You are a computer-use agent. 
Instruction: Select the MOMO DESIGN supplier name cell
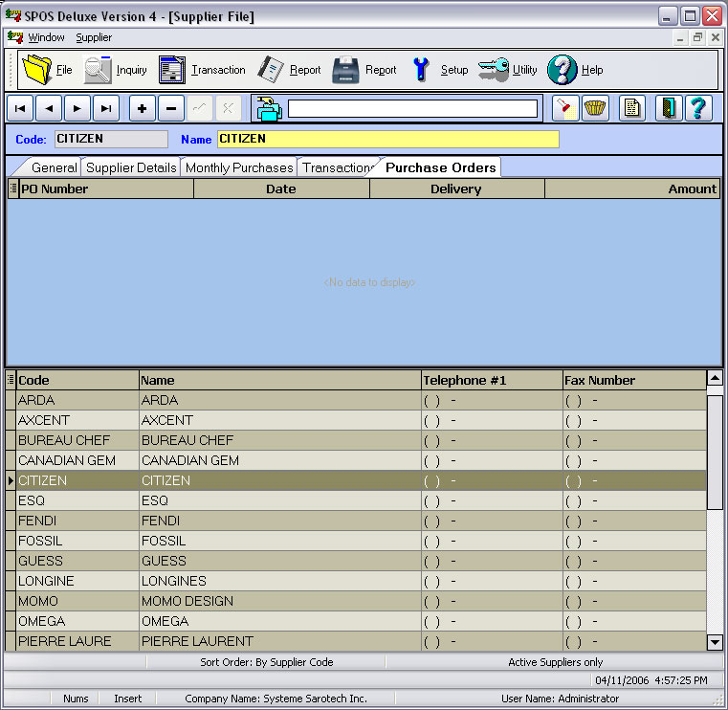[280, 601]
